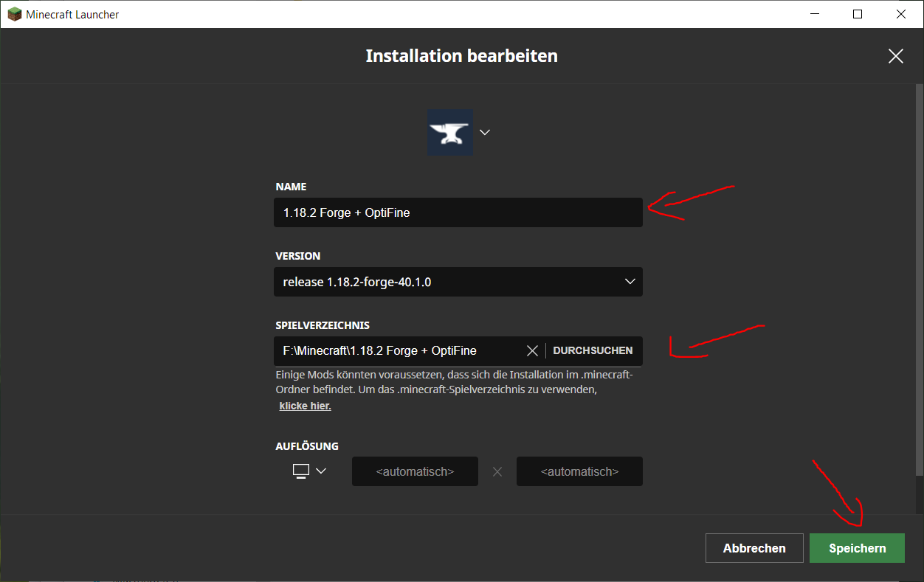The image size is (924, 582).
Task: Click the Name field with 1.18.2 Forge + OptiFine
Action: pos(458,212)
